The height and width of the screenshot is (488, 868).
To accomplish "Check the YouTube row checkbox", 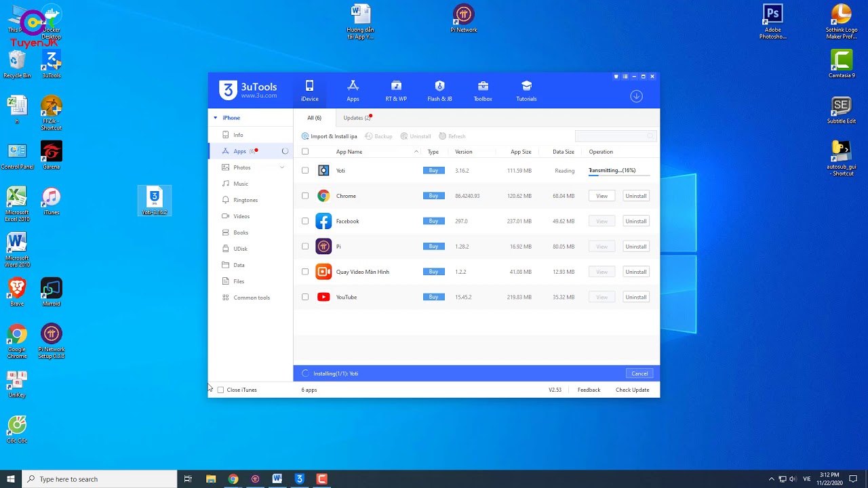I will pos(305,297).
